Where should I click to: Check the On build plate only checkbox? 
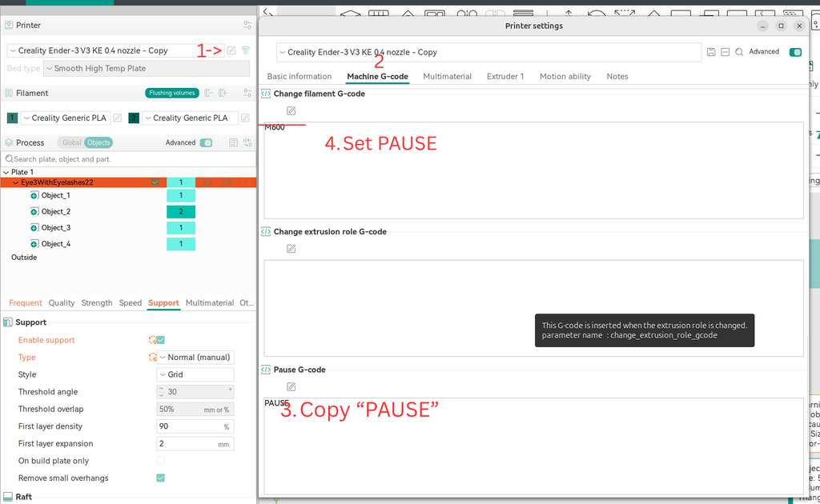tap(160, 461)
